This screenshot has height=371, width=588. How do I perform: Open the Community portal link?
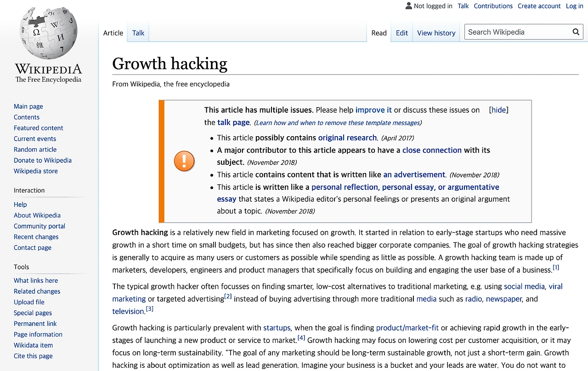pos(40,226)
